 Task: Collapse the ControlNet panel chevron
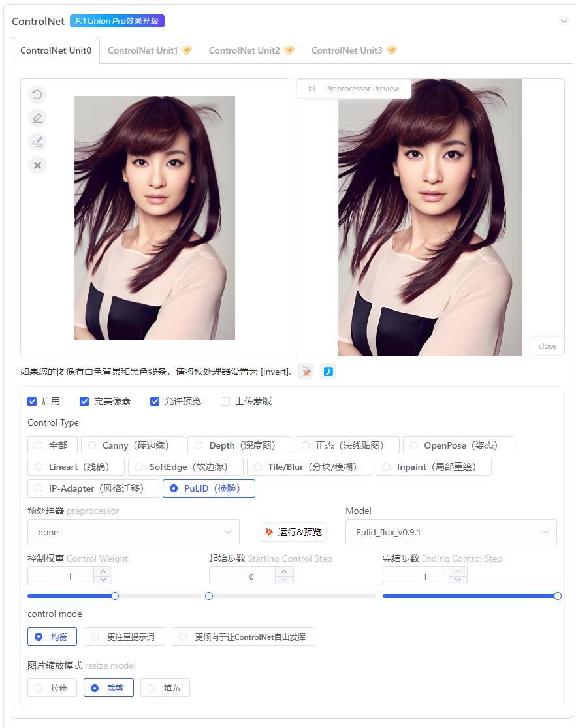pyautogui.click(x=564, y=21)
